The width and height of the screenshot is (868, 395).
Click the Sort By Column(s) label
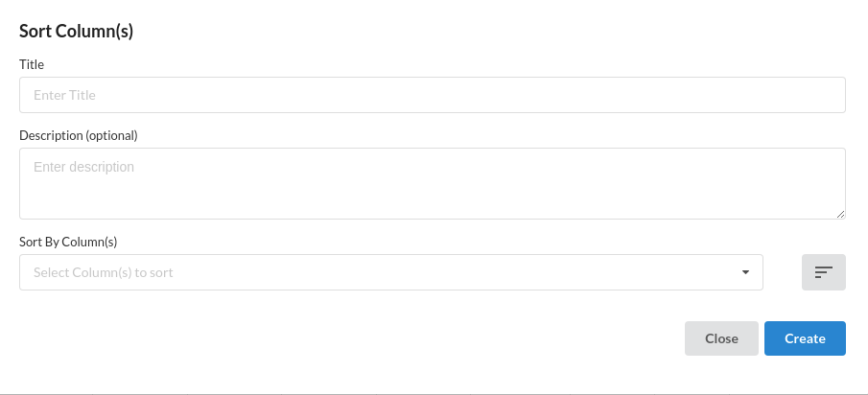click(x=68, y=242)
